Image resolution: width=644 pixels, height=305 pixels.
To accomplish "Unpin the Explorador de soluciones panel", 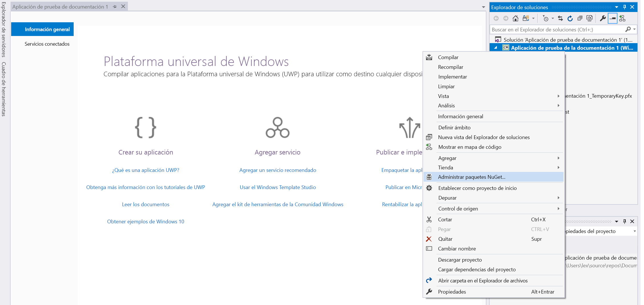I will [624, 7].
